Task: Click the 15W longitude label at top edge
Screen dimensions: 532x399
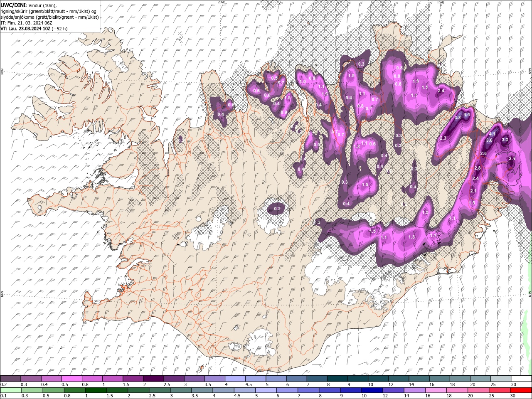Action: point(440,2)
